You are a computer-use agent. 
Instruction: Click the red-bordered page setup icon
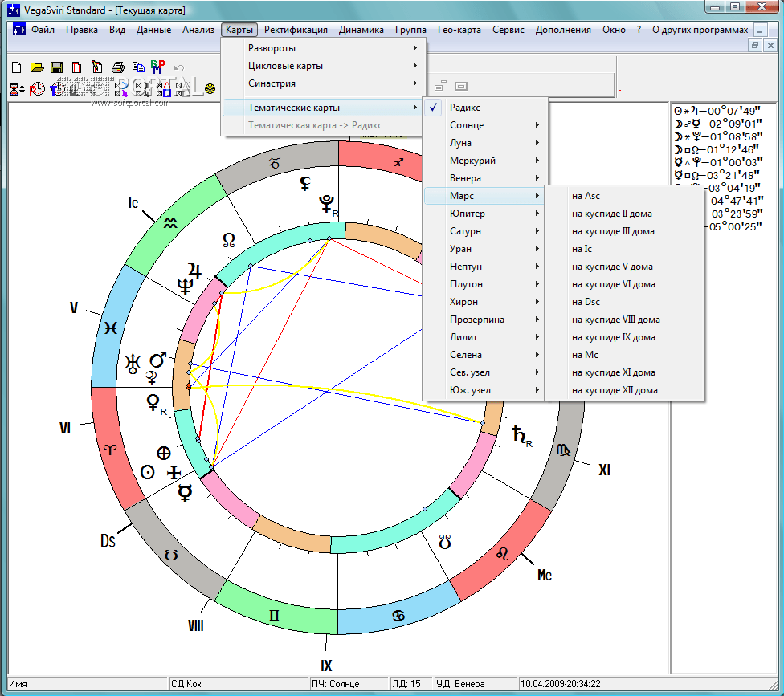pos(76,67)
